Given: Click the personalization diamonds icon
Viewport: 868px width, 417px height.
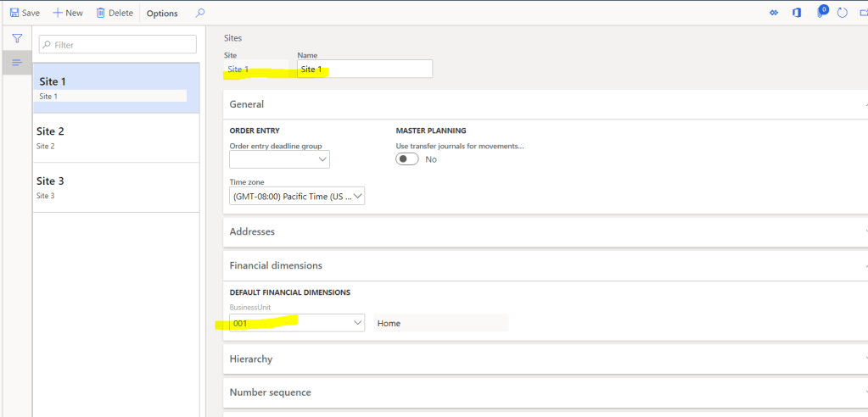Looking at the screenshot, I should [774, 13].
